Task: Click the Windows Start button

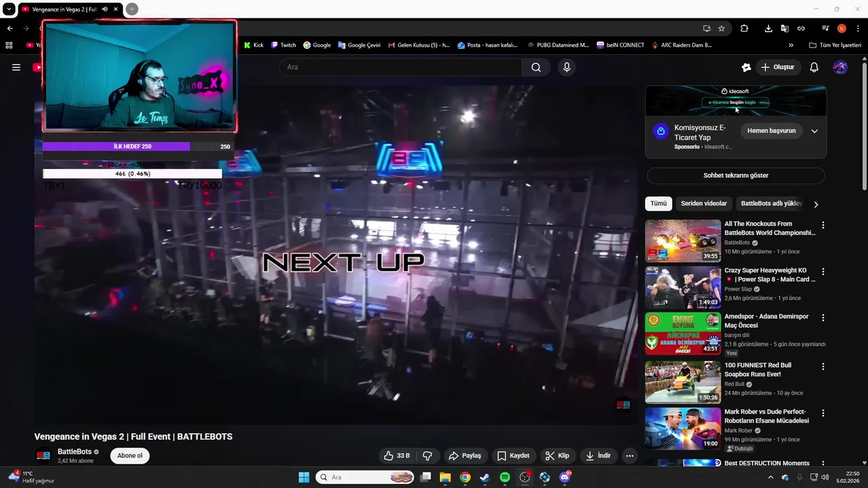Action: tap(304, 477)
